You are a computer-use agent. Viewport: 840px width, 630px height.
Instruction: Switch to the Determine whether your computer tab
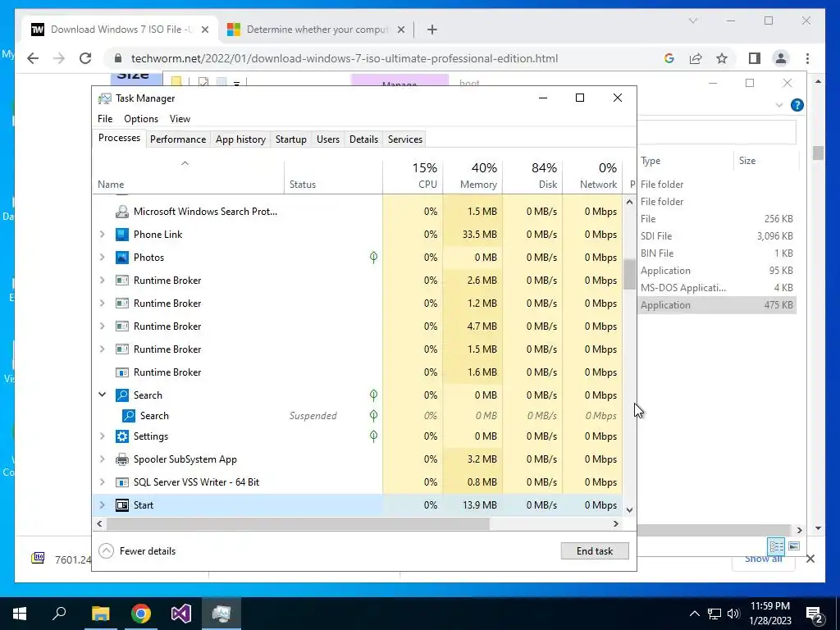tap(316, 30)
